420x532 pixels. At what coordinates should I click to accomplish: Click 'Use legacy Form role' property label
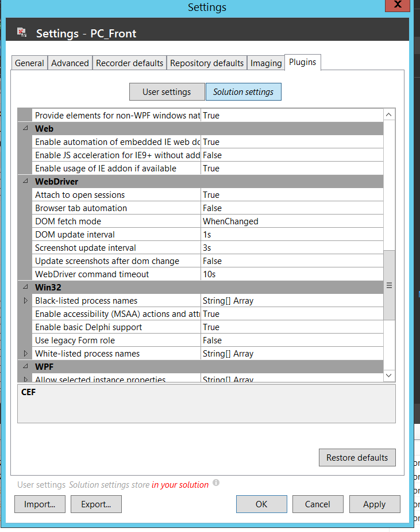116,340
